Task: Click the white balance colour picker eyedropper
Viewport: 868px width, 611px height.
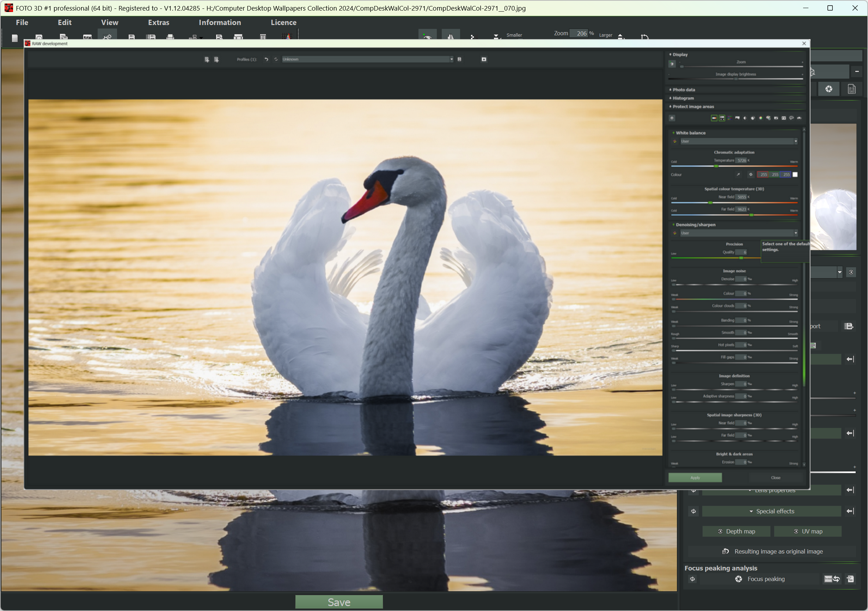Action: point(738,174)
